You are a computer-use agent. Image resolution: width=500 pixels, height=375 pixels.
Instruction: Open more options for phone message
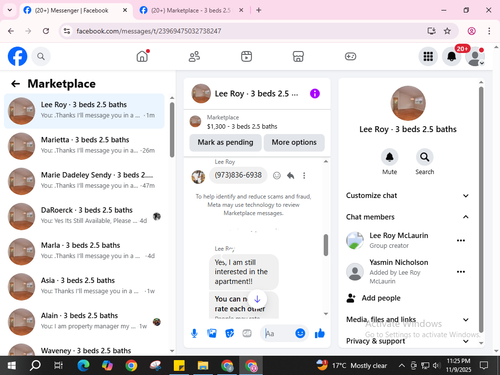304,176
